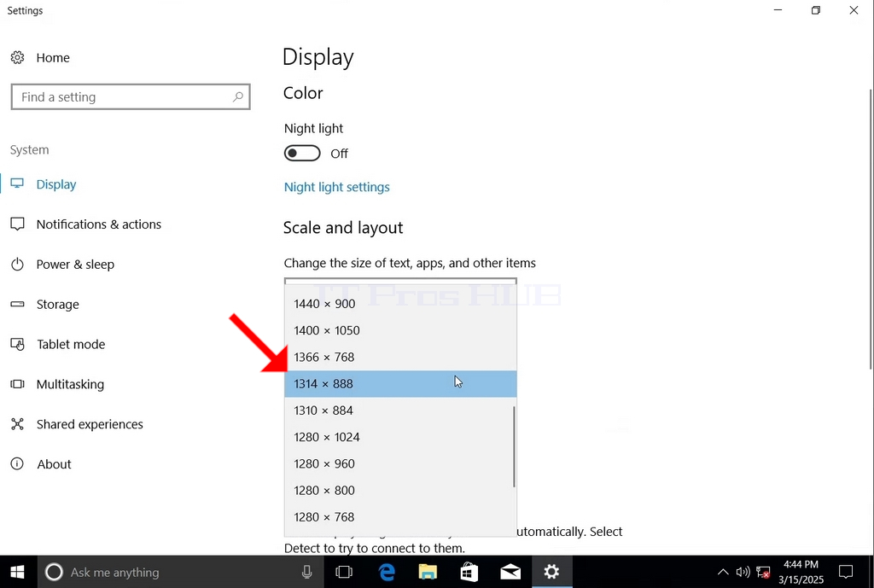Open Mail app from taskbar
Screen dimensions: 874x588
[x=510, y=572]
